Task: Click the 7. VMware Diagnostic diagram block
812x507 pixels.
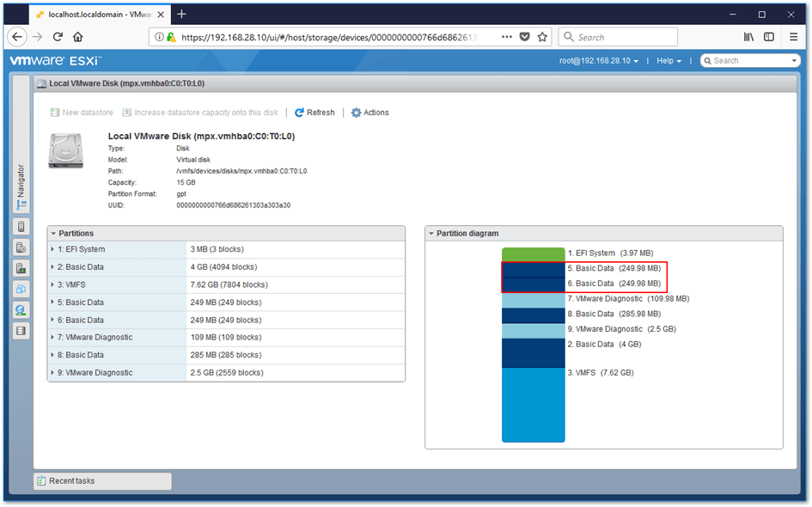Action: 533,301
